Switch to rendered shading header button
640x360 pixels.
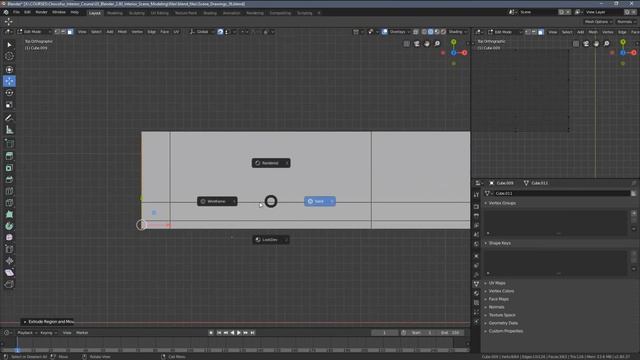coord(443,32)
